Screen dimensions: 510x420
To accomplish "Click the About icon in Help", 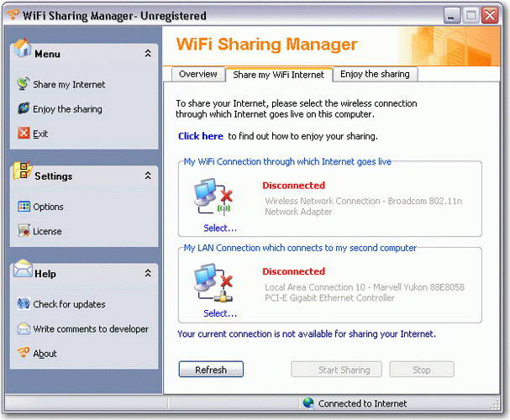I will click(24, 352).
